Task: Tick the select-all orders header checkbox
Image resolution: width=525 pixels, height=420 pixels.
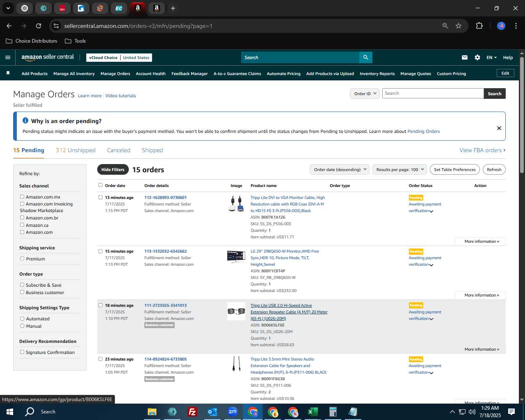Action: pos(100,185)
